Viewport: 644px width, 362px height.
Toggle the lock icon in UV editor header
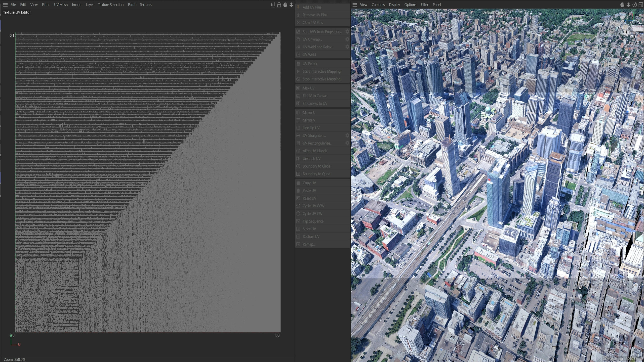pos(279,5)
